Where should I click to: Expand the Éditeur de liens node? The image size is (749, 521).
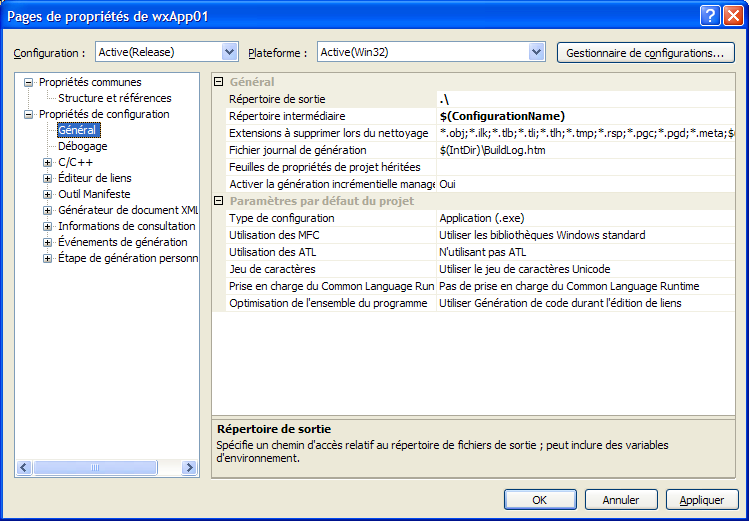tap(47, 179)
